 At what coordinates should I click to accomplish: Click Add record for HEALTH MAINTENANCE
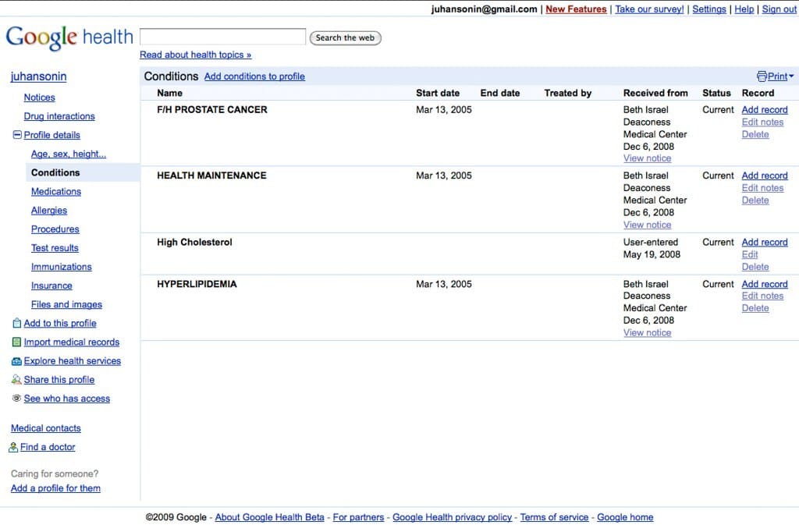(x=765, y=176)
